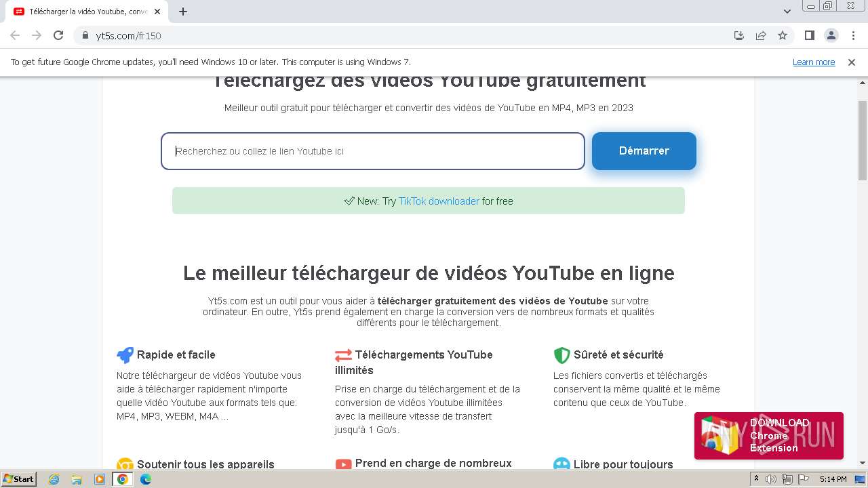Click Le meilleur téléchargeur de vidéos heading
This screenshot has height=488, width=868.
pos(429,273)
